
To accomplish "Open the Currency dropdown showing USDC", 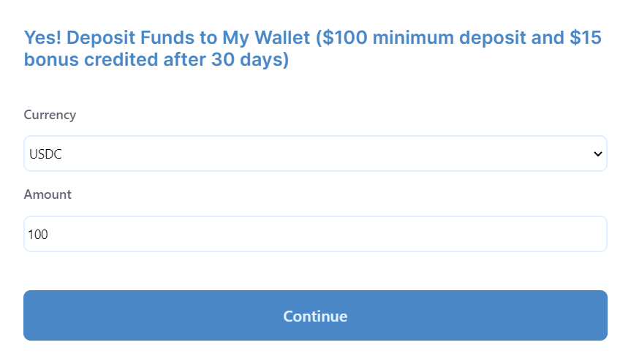I will [x=315, y=153].
